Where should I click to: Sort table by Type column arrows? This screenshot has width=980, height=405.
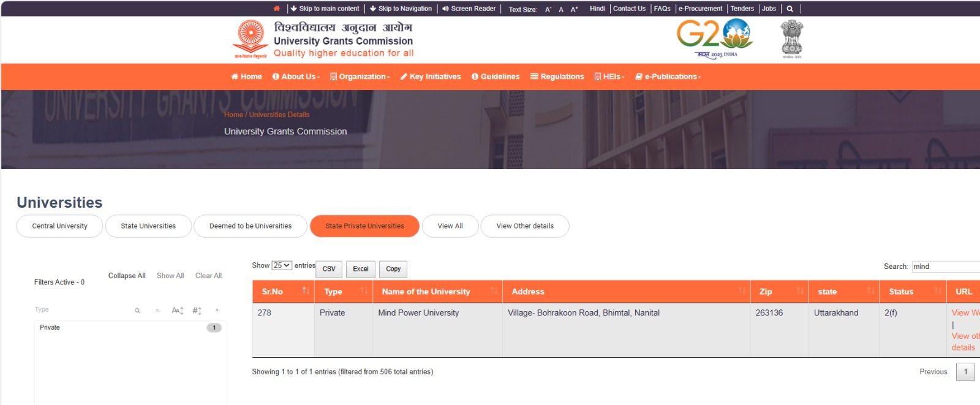coord(364,290)
